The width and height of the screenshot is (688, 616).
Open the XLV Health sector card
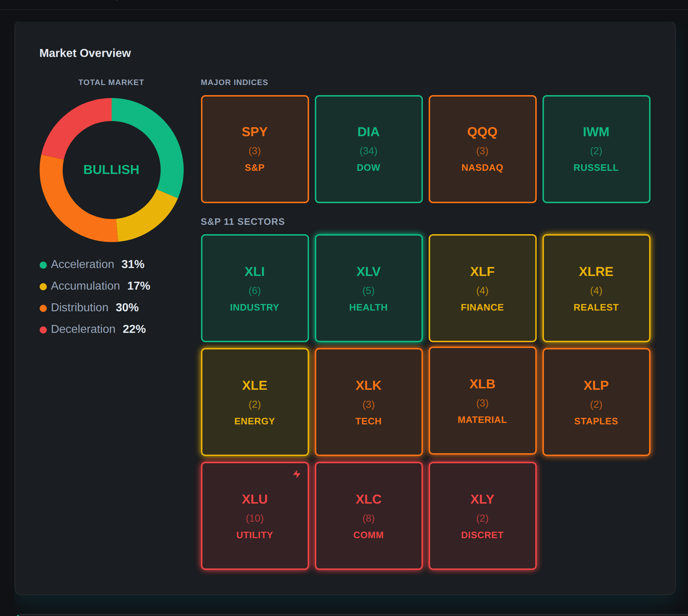tap(368, 288)
